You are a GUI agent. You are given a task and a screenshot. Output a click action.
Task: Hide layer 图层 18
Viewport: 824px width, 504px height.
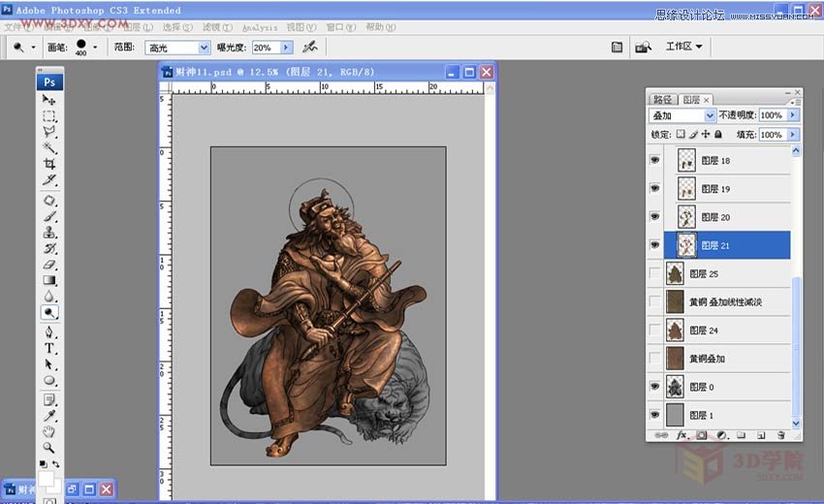pyautogui.click(x=654, y=160)
